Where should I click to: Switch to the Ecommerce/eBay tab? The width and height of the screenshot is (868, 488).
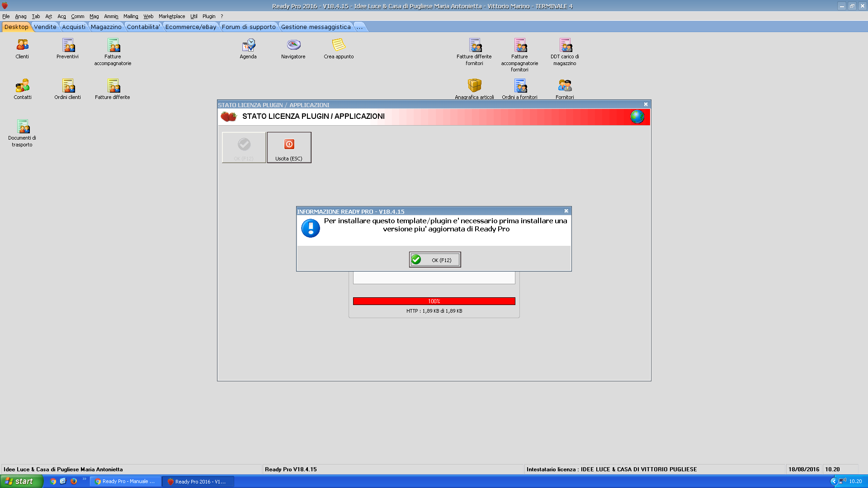tap(191, 27)
